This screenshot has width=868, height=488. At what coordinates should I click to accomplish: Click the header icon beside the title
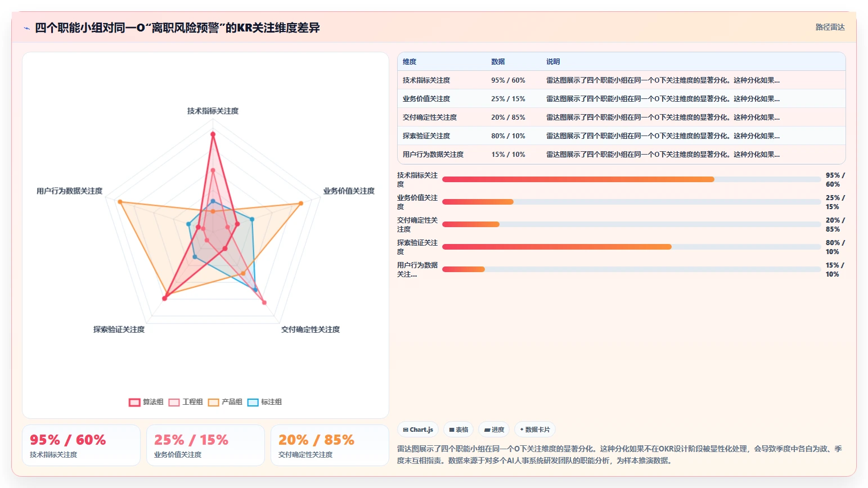pyautogui.click(x=26, y=28)
